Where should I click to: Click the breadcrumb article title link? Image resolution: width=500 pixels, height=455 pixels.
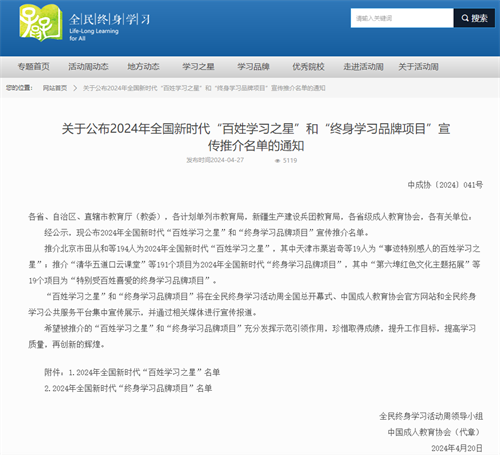pyautogui.click(x=204, y=88)
